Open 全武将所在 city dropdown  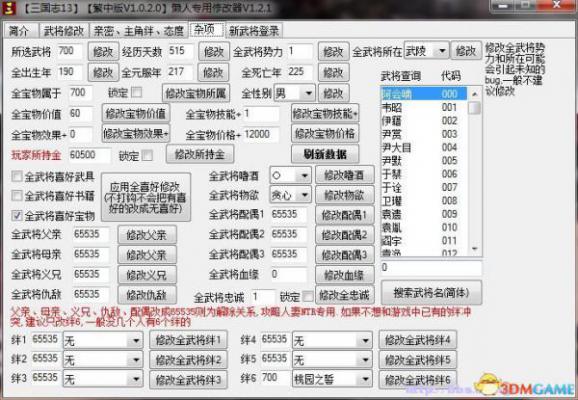442,51
